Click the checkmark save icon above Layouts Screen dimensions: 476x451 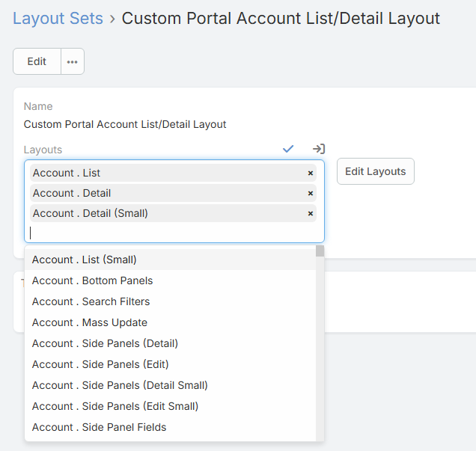pos(288,150)
